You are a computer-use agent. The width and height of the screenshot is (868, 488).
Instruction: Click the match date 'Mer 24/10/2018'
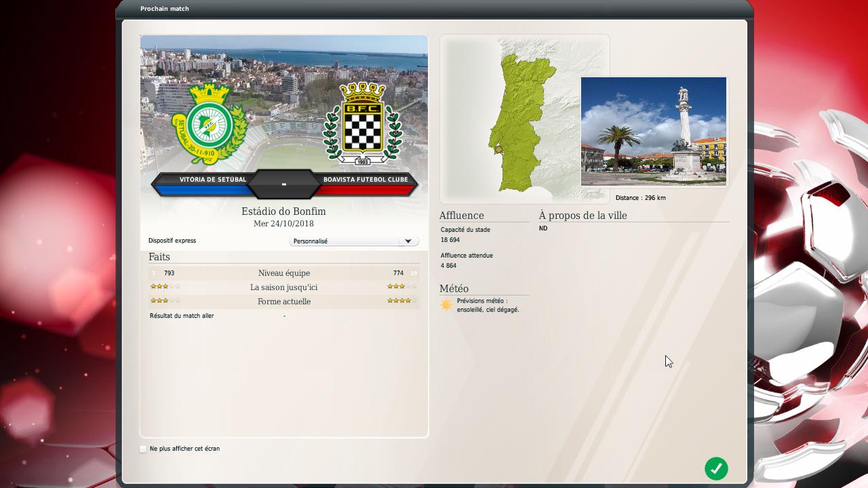283,224
